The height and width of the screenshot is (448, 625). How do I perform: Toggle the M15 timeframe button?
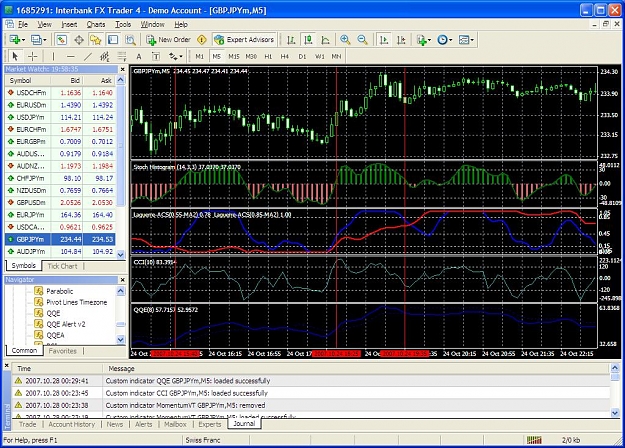pyautogui.click(x=234, y=57)
